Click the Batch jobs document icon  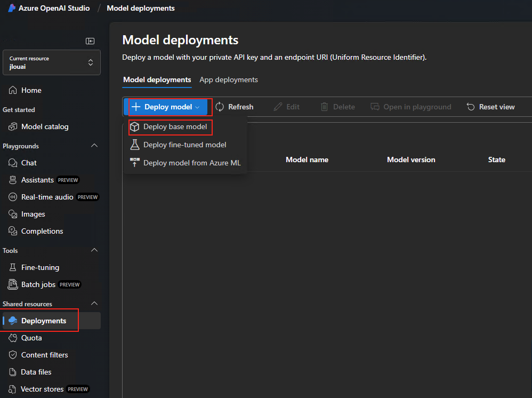click(x=13, y=284)
